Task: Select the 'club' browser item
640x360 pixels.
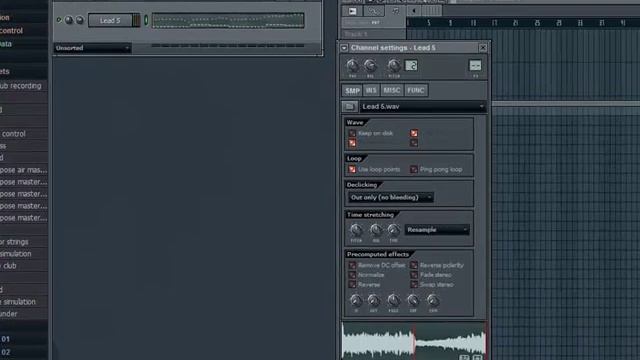Action: click(8, 266)
